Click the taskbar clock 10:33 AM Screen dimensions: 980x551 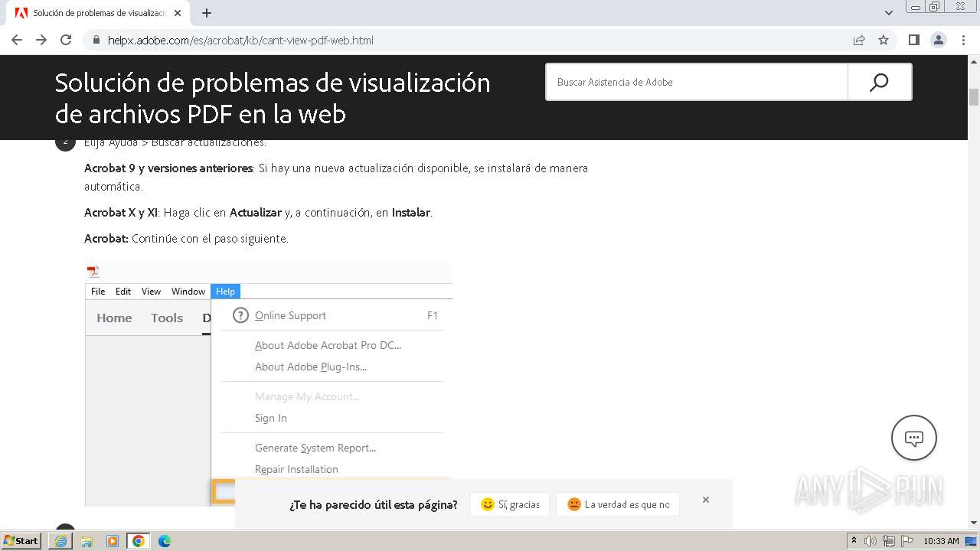point(941,541)
